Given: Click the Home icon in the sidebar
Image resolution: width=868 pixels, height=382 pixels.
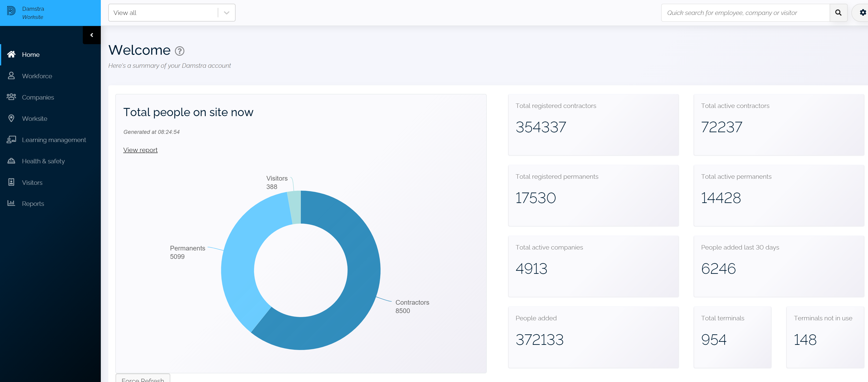Looking at the screenshot, I should [11, 54].
